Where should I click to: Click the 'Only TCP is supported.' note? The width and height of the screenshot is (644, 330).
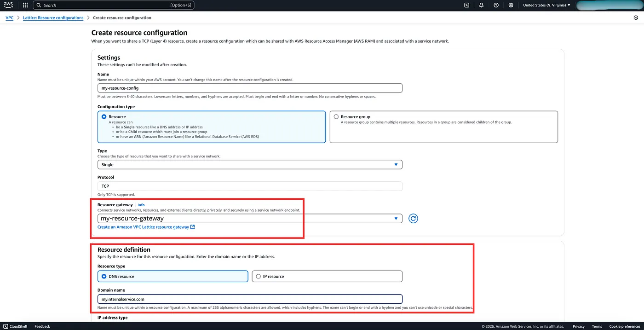116,195
